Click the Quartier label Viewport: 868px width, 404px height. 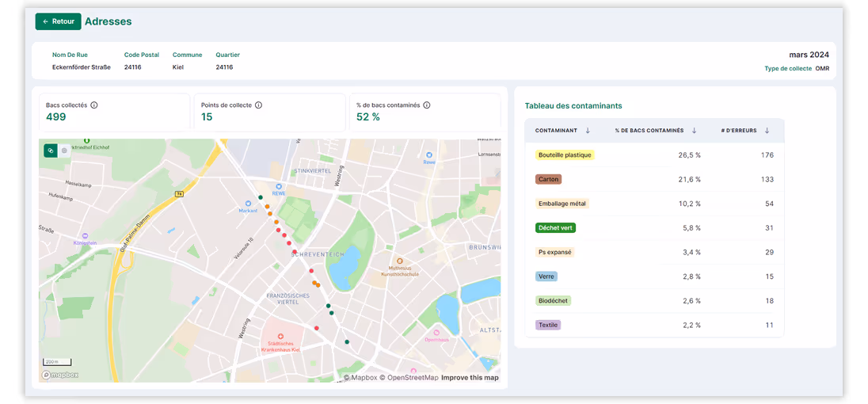click(x=227, y=55)
